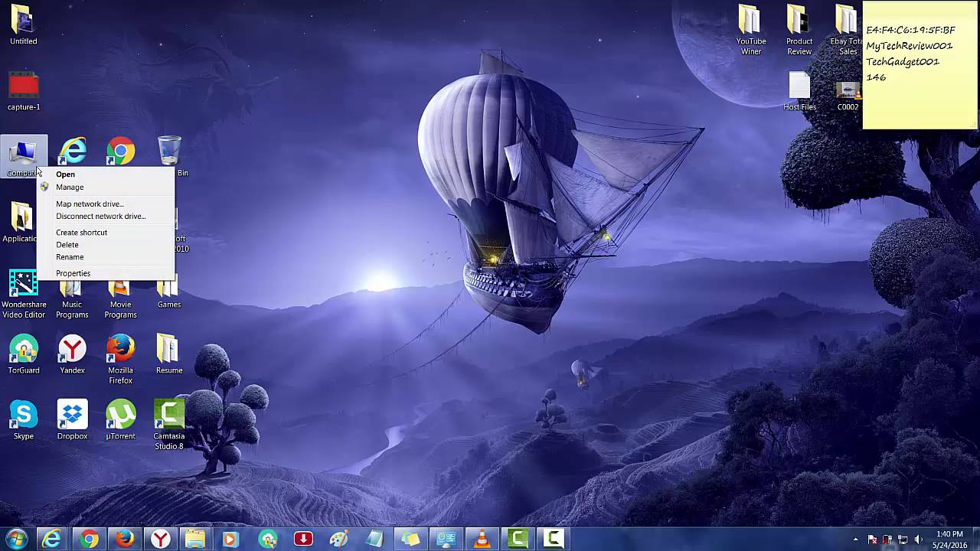Select Create shortcut in context menu
Viewport: 980px width, 551px height.
point(81,233)
